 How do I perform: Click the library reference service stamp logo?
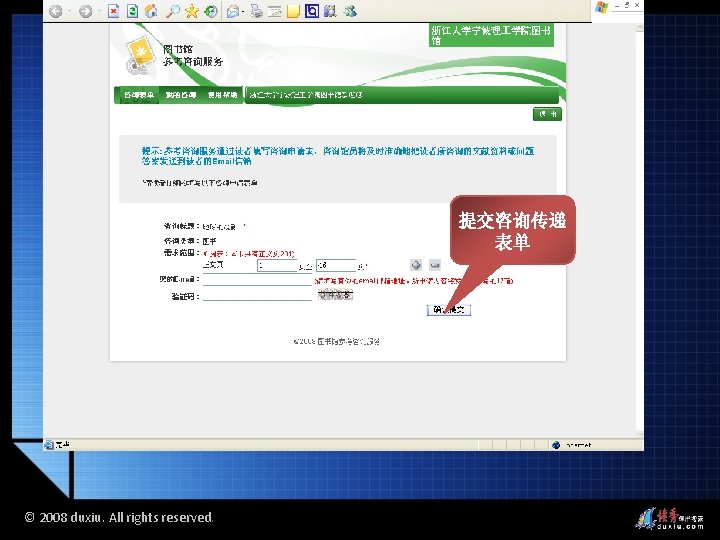tap(139, 57)
